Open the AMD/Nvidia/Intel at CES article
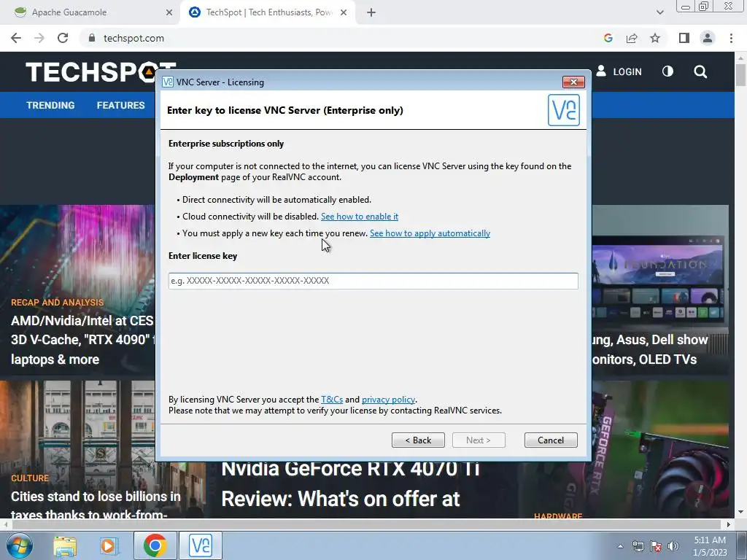 click(x=82, y=340)
